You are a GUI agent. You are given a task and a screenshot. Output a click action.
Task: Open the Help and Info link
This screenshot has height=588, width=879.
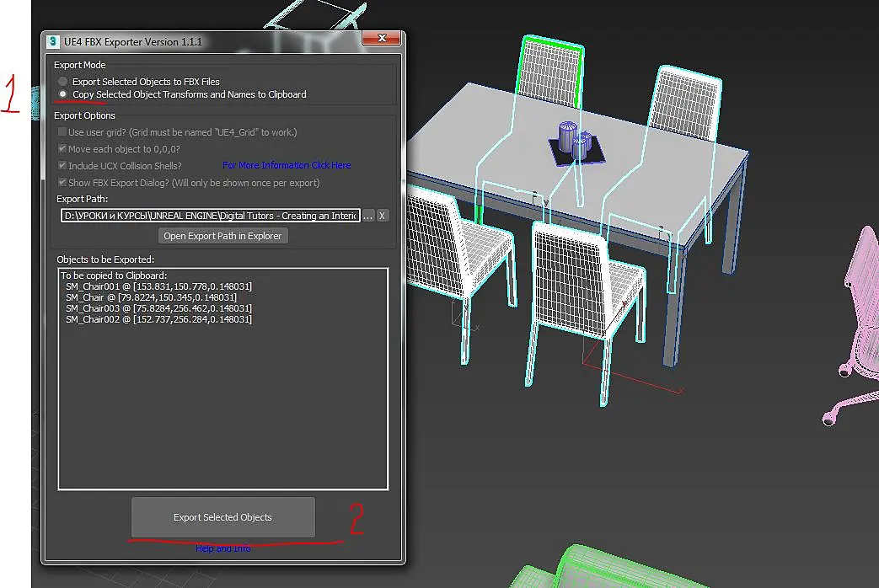pyautogui.click(x=222, y=548)
